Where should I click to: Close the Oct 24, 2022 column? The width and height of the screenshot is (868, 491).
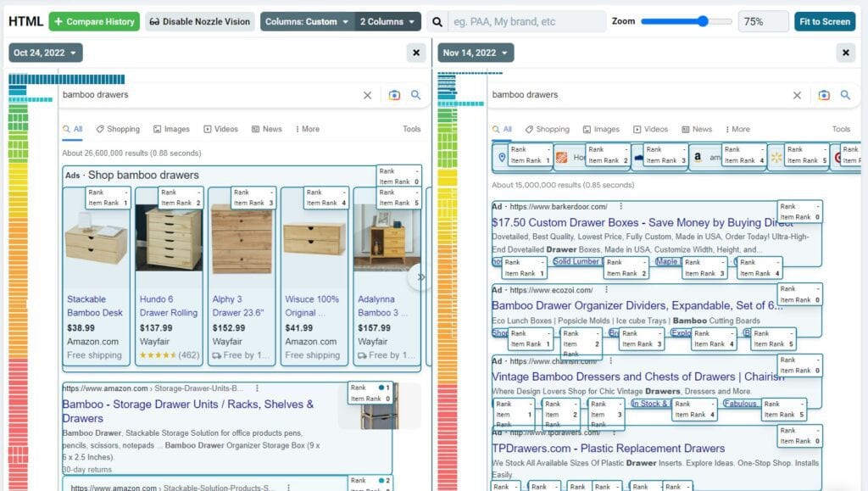click(416, 53)
